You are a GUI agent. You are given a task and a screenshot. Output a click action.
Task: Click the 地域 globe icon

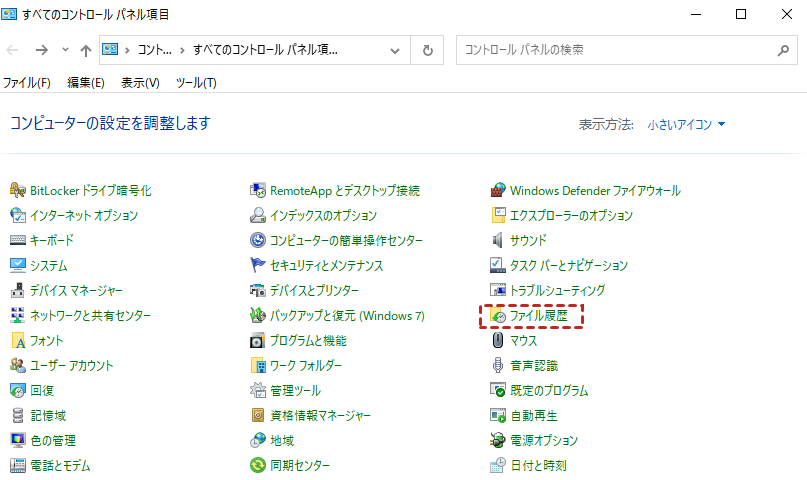(x=258, y=440)
